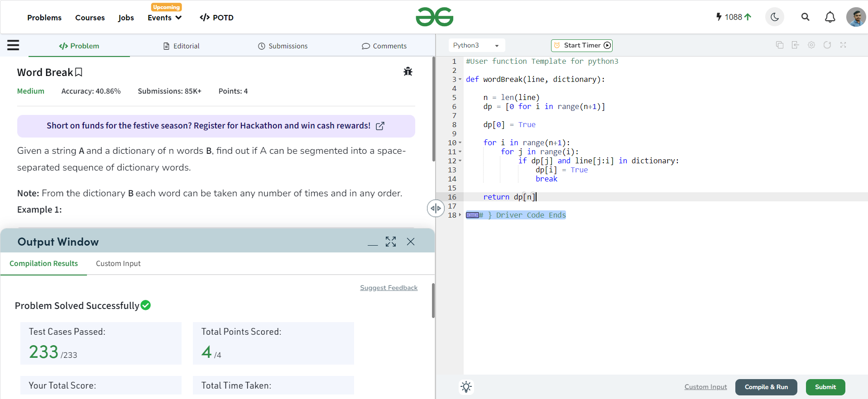Click the 'Accuracy: 40.86%' text
This screenshot has width=868, height=399.
[x=91, y=91]
